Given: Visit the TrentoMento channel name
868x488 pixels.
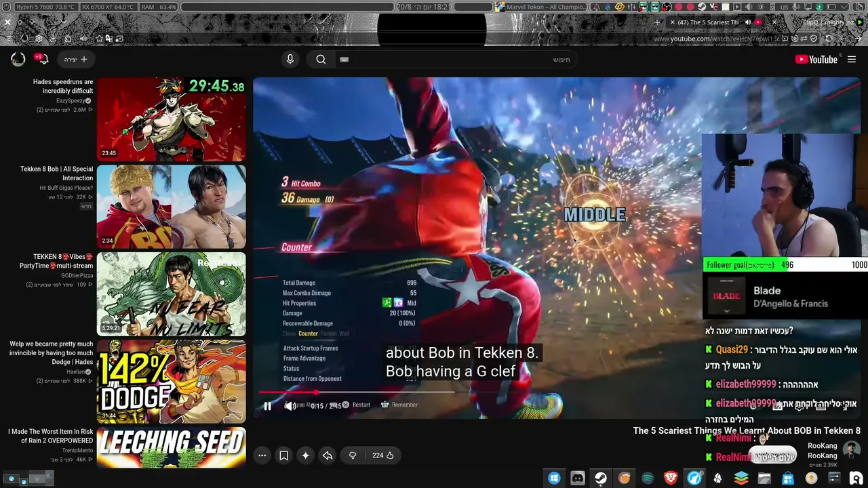Looking at the screenshot, I should point(77,450).
